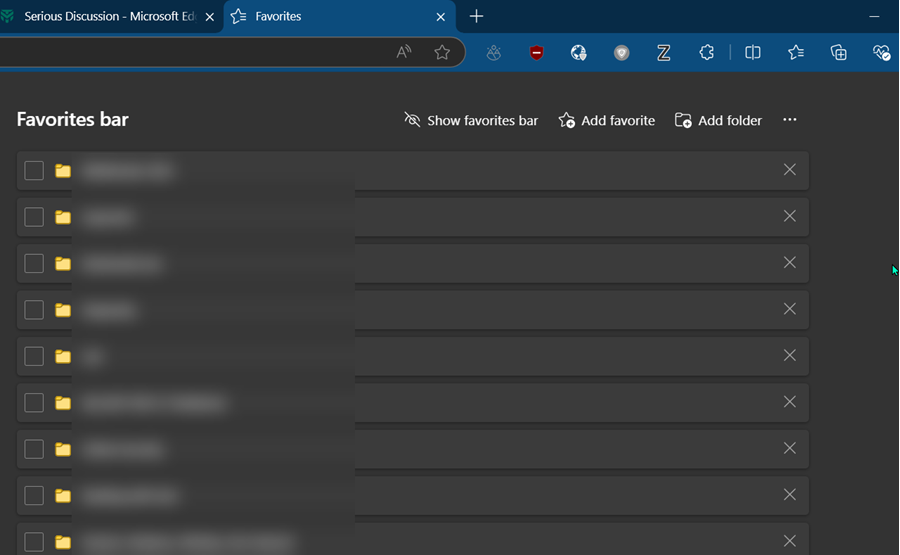Remove the seventh folder with its X
Viewport: 900px width, 555px height.
point(790,448)
